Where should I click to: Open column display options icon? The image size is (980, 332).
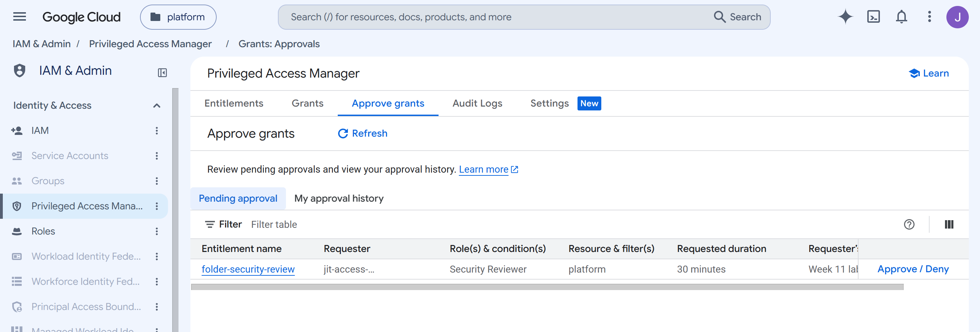(x=949, y=224)
